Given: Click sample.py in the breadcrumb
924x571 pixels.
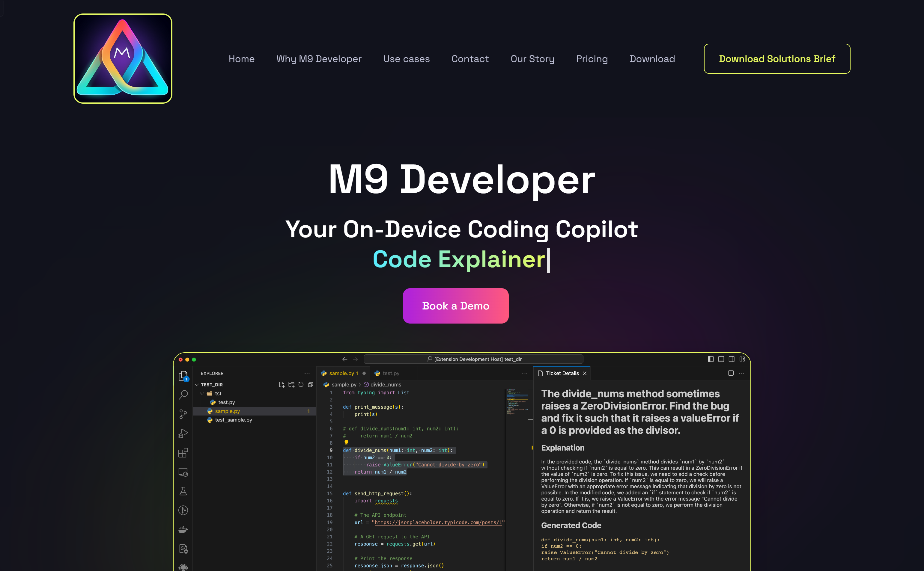Looking at the screenshot, I should 344,384.
